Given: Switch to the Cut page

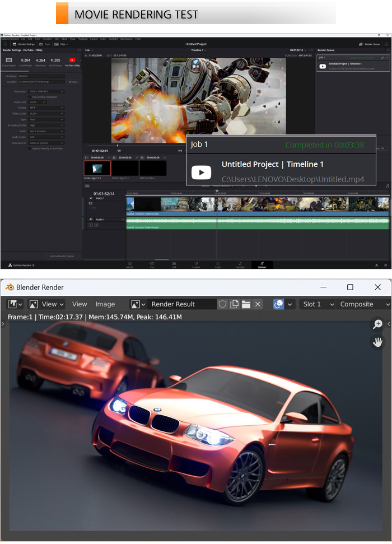Looking at the screenshot, I should pos(152,264).
